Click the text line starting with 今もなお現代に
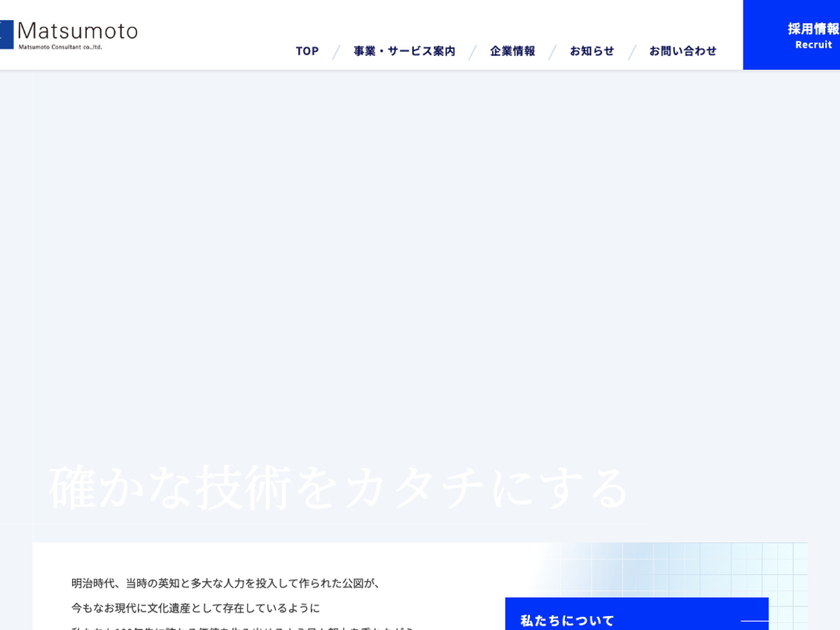Image resolution: width=840 pixels, height=630 pixels. [195, 608]
